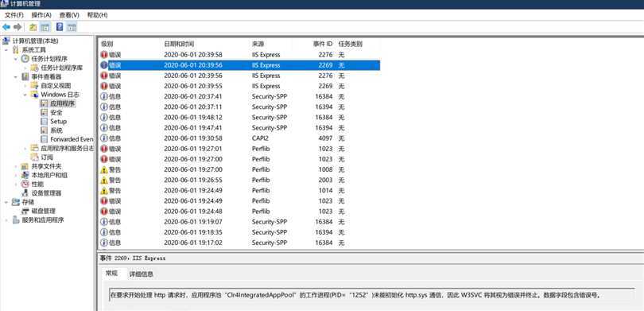The image size is (644, 311).
Task: Click the 计算机管理(本地) root node icon
Action: (6, 41)
